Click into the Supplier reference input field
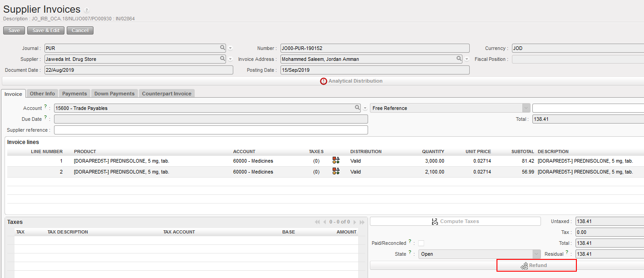644x278 pixels. (x=211, y=130)
